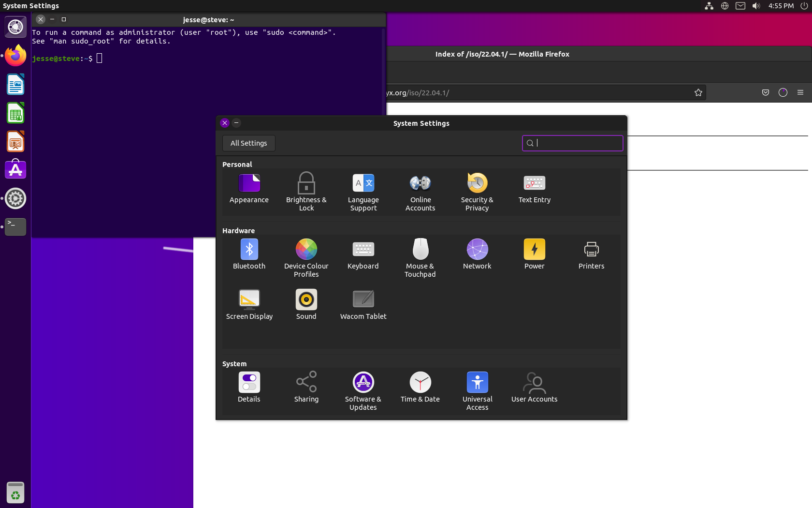Click the 4:55 PM clock
Viewport: 812px width, 508px height.
[781, 6]
